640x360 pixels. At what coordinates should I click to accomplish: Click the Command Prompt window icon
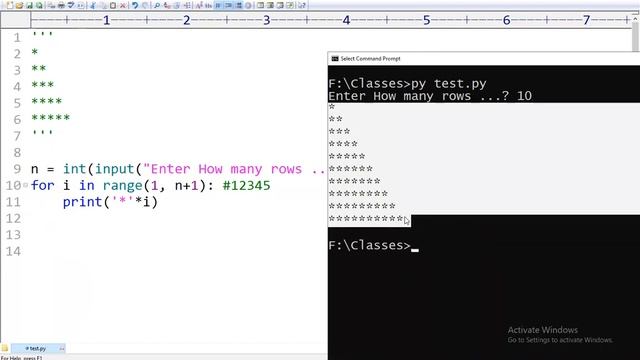[335, 59]
